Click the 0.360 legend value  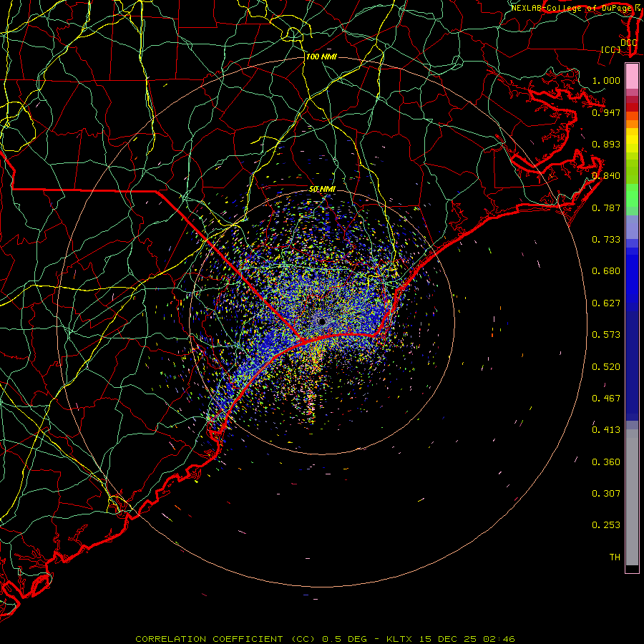(x=606, y=462)
